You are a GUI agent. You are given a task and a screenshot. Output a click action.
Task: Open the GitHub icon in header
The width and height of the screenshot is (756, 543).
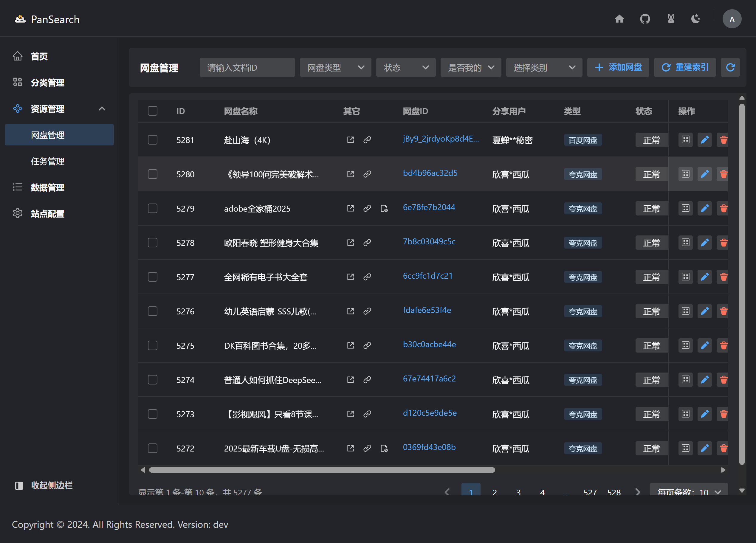click(x=645, y=19)
